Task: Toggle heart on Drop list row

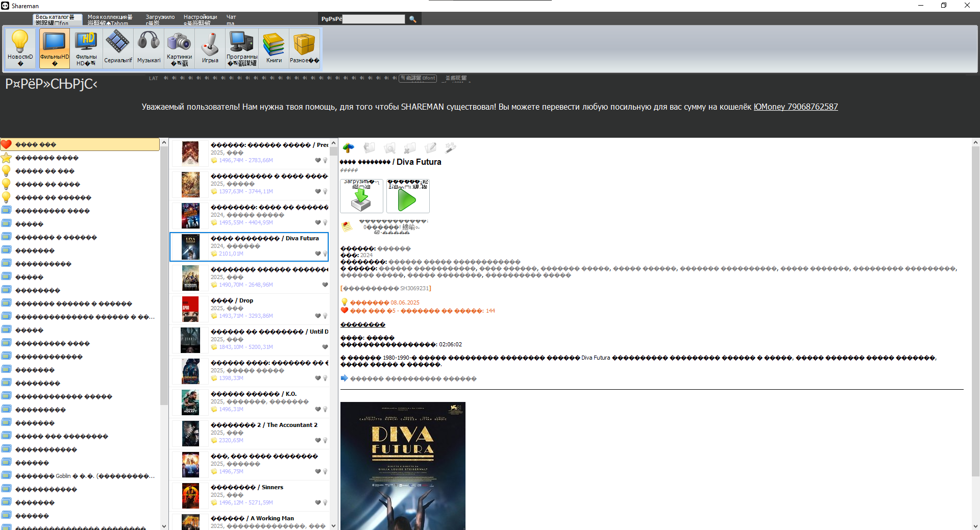Action: click(318, 316)
